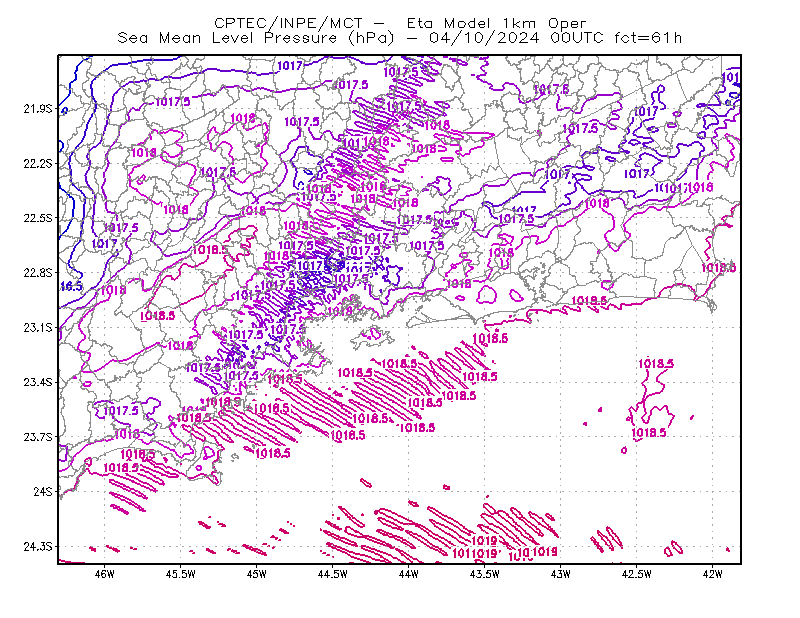This screenshot has width=800, height=618.
Task: Click the 45W longitude axis label
Action: tap(257, 574)
